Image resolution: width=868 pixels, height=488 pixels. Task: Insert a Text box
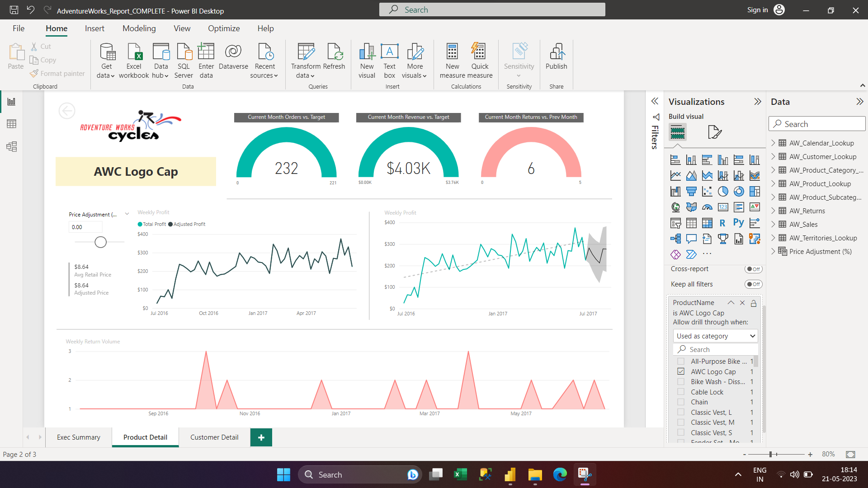(x=390, y=61)
